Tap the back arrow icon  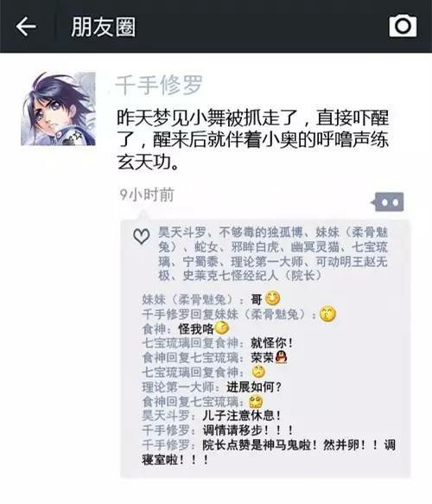click(x=26, y=26)
